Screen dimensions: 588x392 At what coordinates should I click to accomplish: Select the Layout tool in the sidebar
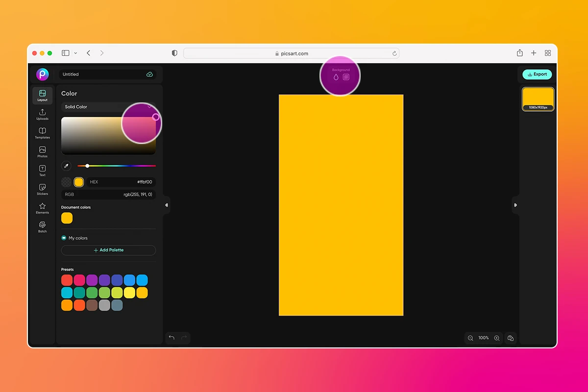42,96
